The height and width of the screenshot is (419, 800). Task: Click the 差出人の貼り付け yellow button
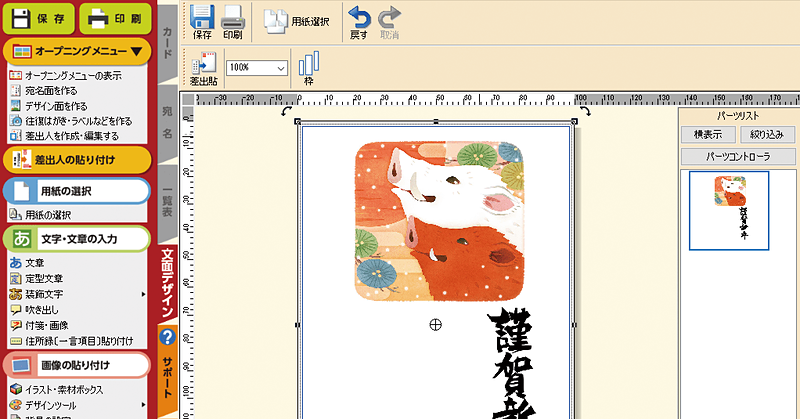pyautogui.click(x=78, y=160)
